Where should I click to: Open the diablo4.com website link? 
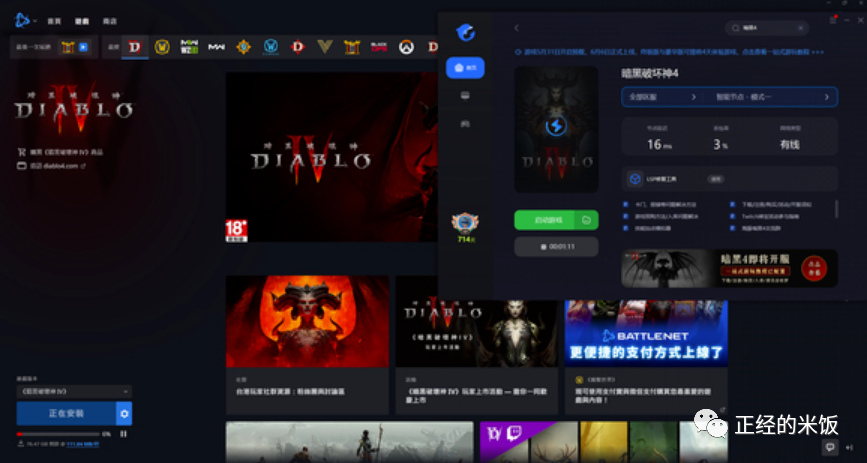click(52, 165)
